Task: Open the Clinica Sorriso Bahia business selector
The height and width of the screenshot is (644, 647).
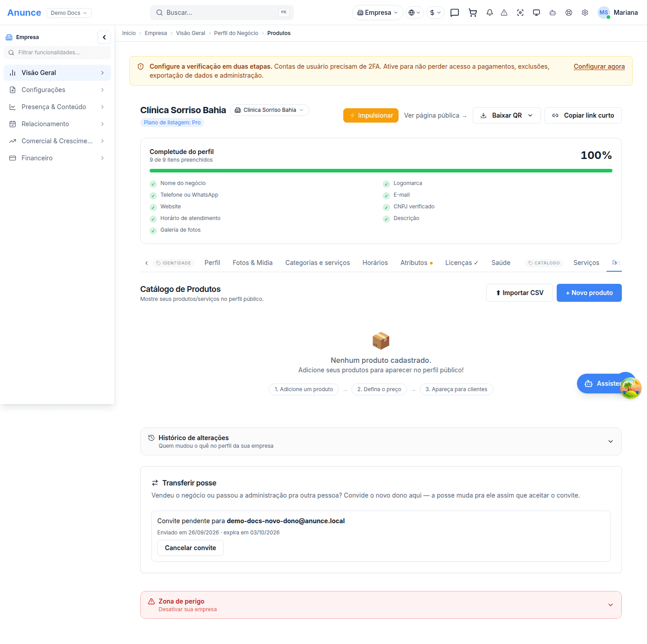Action: [270, 110]
